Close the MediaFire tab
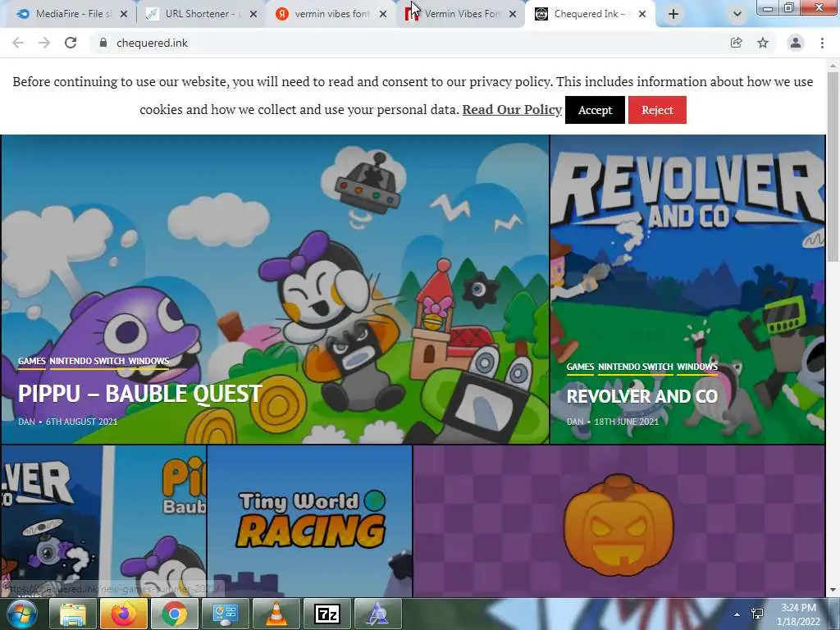 124,14
